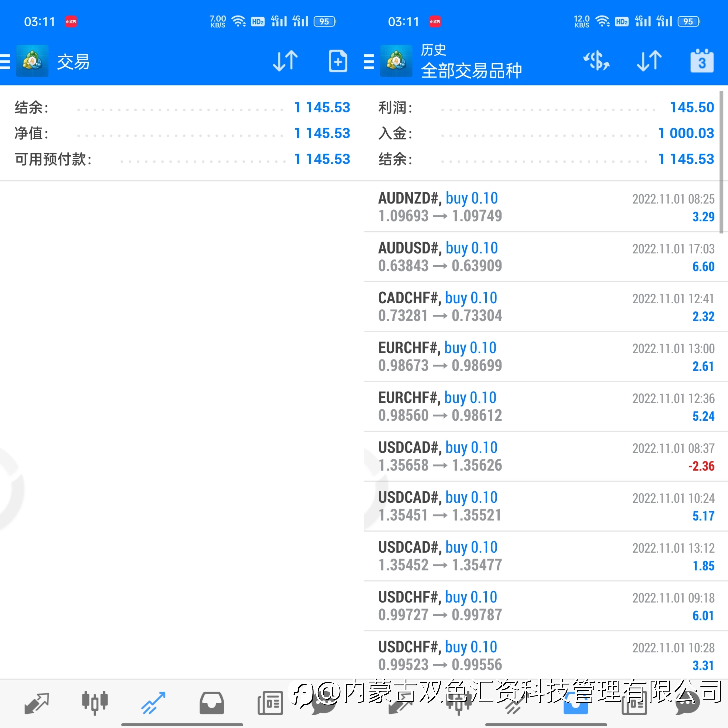Viewport: 728px width, 728px height.
Task: Create a new order with the plus-document icon
Action: click(x=338, y=61)
